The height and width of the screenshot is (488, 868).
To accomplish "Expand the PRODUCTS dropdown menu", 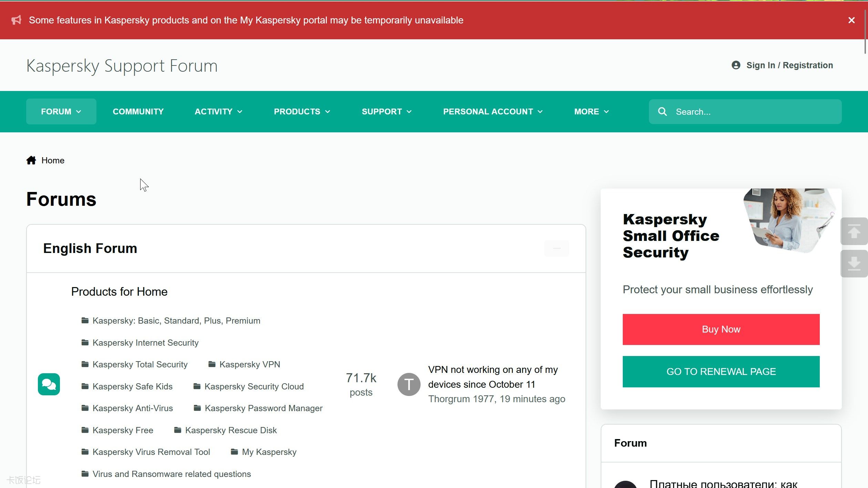I will pyautogui.click(x=302, y=111).
